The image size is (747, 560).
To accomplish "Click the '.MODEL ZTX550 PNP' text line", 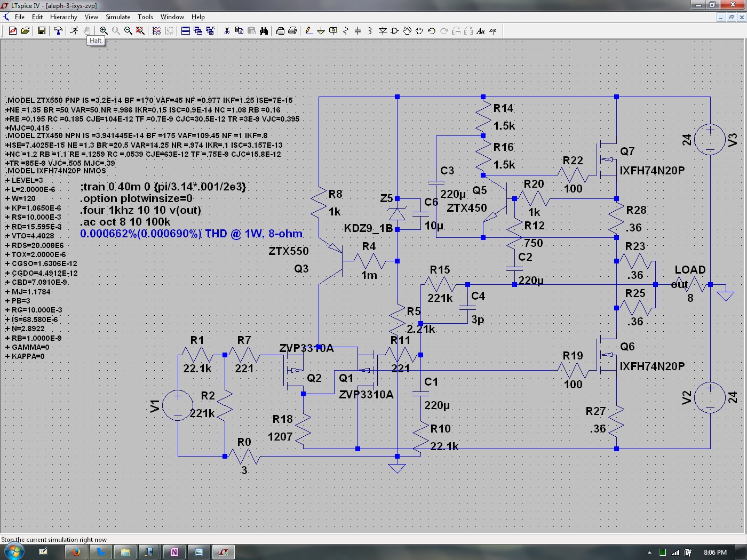I will [x=149, y=100].
